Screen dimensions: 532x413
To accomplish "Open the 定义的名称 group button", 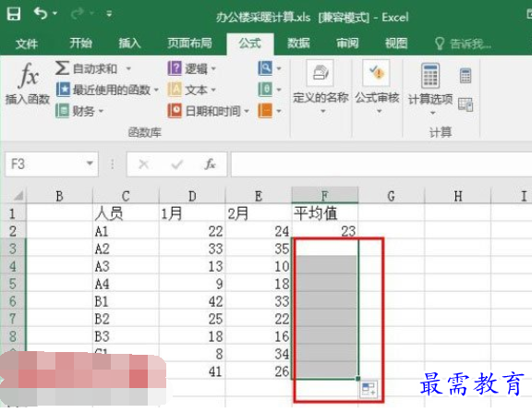I will coord(320,88).
